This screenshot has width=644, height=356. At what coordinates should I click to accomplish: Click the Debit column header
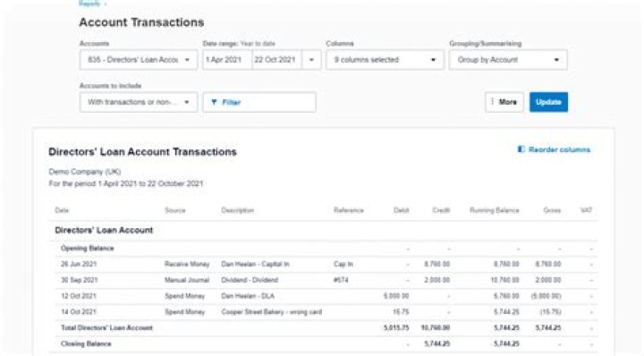402,210
